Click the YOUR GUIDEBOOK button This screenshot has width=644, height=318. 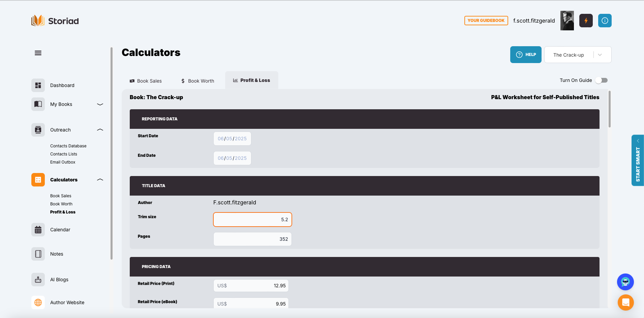point(486,21)
